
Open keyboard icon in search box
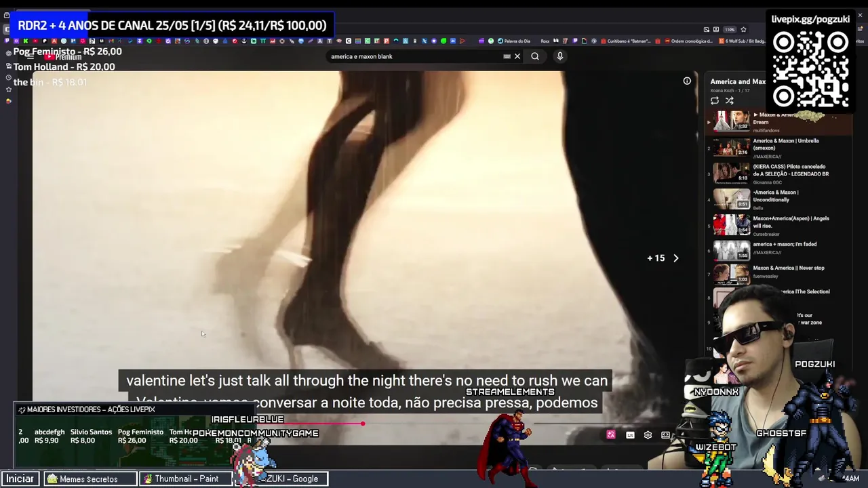click(507, 56)
